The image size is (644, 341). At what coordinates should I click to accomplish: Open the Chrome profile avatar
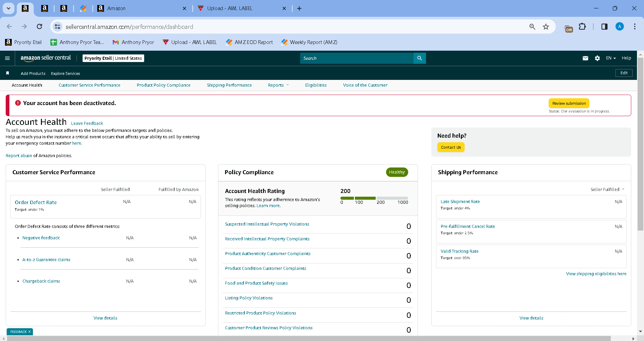[x=620, y=27]
